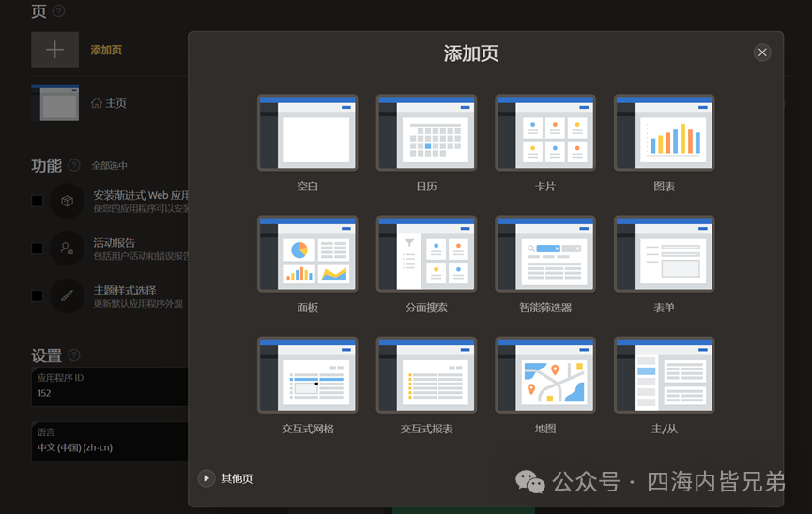Choose the 分面搜索 faceted search page
812x514 pixels.
tap(426, 253)
